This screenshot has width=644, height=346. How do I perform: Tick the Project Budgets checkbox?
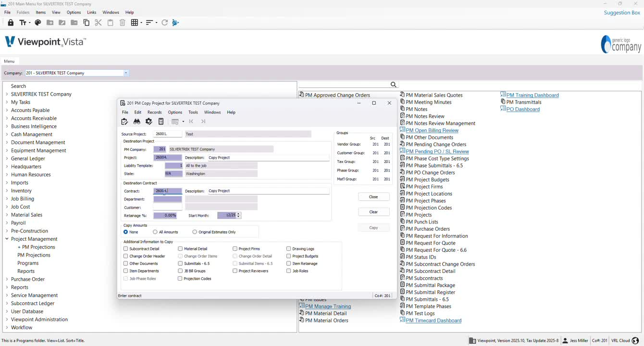coord(289,256)
